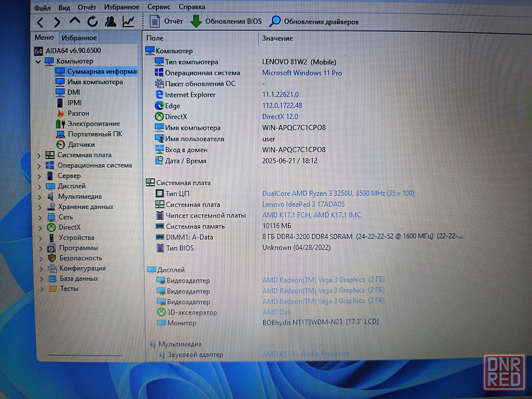Viewport: 532px width, 399px height.
Task: Open the Microsoft Windows 11 Pro link
Action: (302, 73)
